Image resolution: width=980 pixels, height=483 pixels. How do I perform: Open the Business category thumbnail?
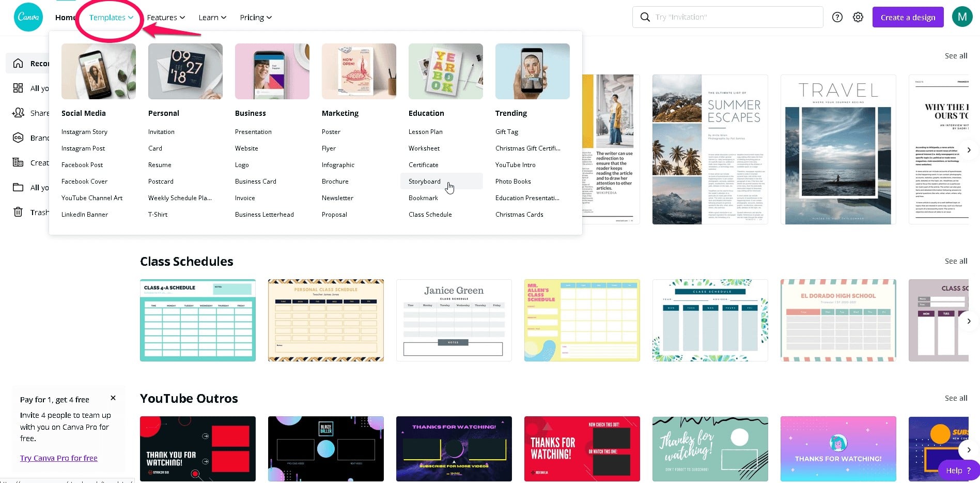[272, 71]
